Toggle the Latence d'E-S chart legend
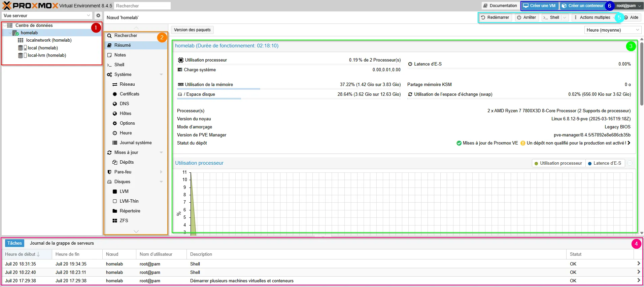 [605, 163]
